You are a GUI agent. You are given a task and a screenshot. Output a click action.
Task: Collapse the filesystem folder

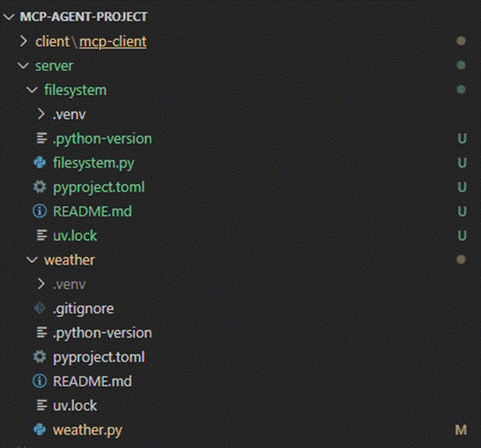pyautogui.click(x=32, y=90)
